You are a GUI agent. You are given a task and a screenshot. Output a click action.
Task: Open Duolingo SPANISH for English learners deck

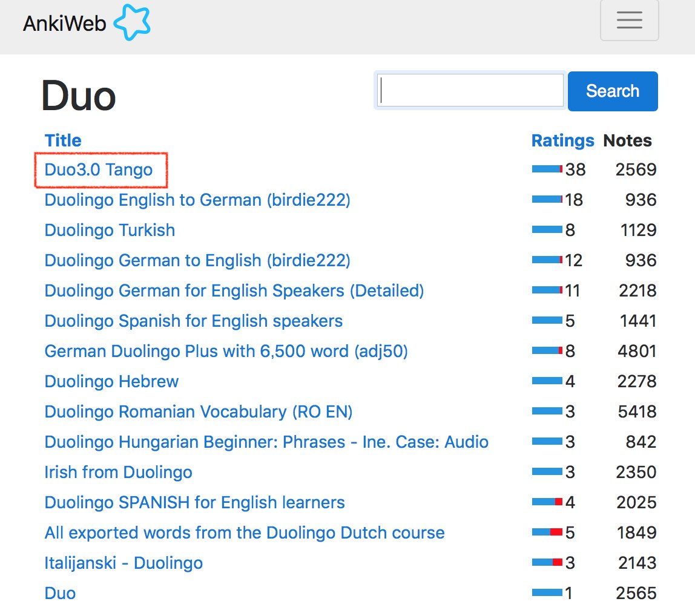[194, 503]
